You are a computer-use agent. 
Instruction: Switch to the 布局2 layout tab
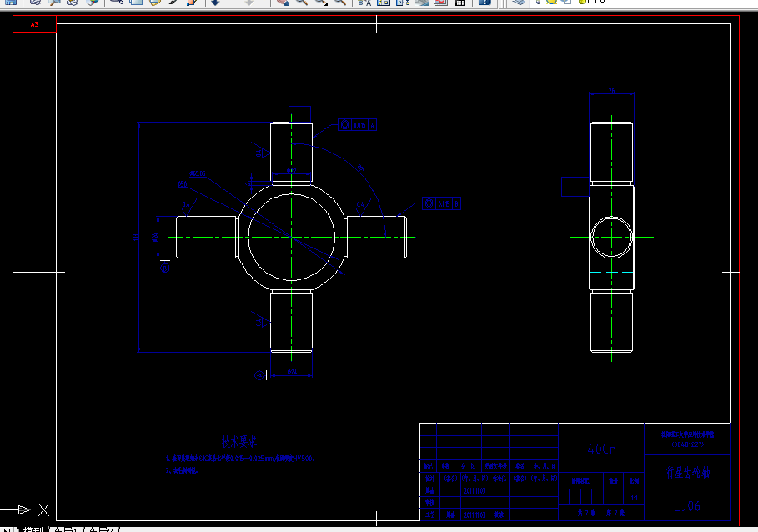click(x=101, y=529)
